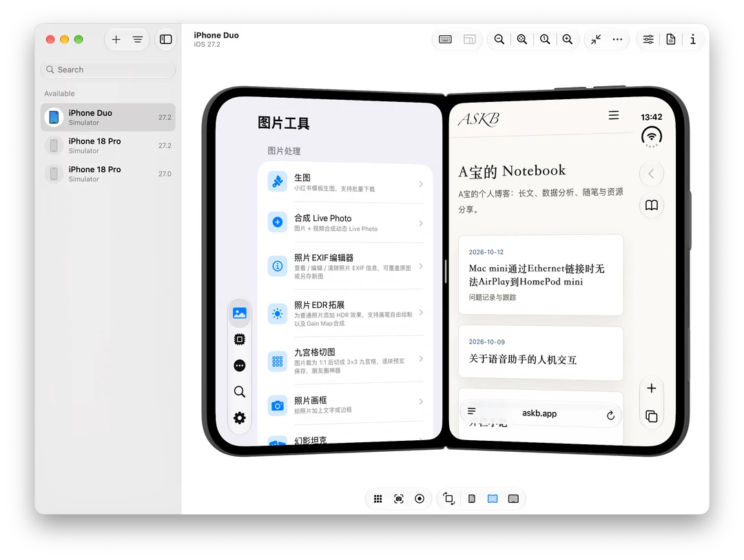744x560 pixels.
Task: Zoom in with the plus magnifier
Action: 568,39
